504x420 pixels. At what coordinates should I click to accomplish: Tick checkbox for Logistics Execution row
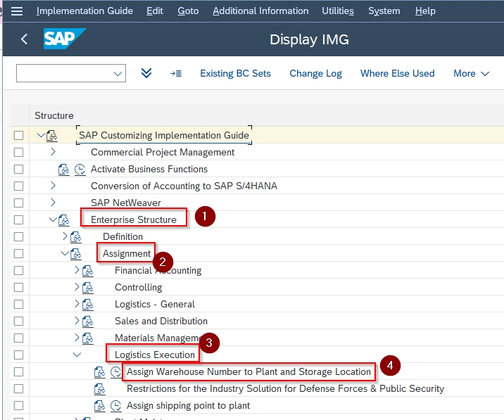point(18,355)
